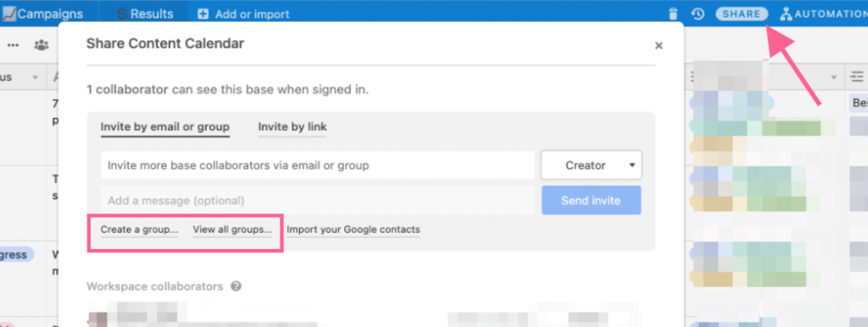
Task: Click the Add a message optional field
Action: 318,200
